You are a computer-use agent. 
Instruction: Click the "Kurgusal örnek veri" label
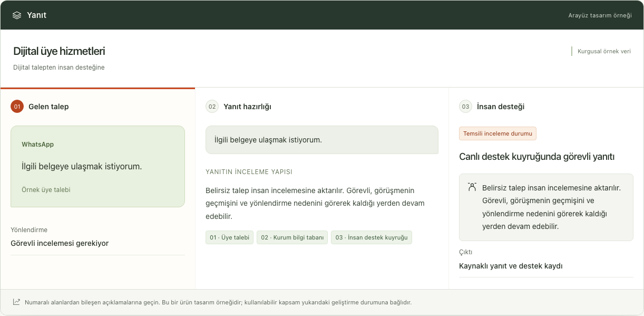click(x=604, y=51)
